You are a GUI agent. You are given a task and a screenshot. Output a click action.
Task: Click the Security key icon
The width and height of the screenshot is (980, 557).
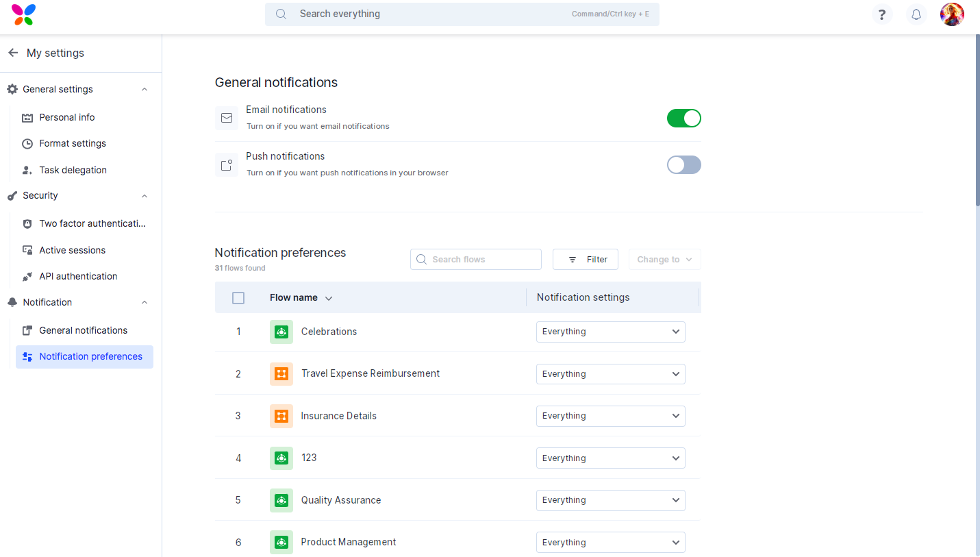(12, 196)
